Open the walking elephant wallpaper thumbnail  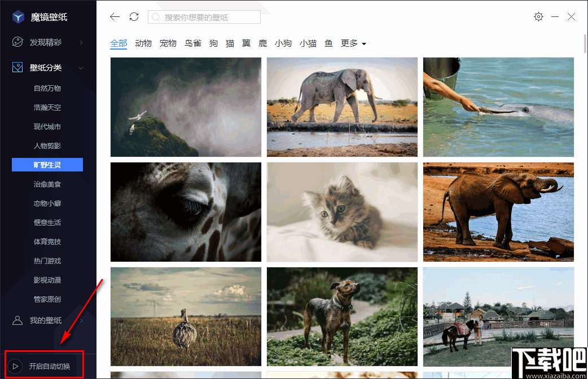342,107
